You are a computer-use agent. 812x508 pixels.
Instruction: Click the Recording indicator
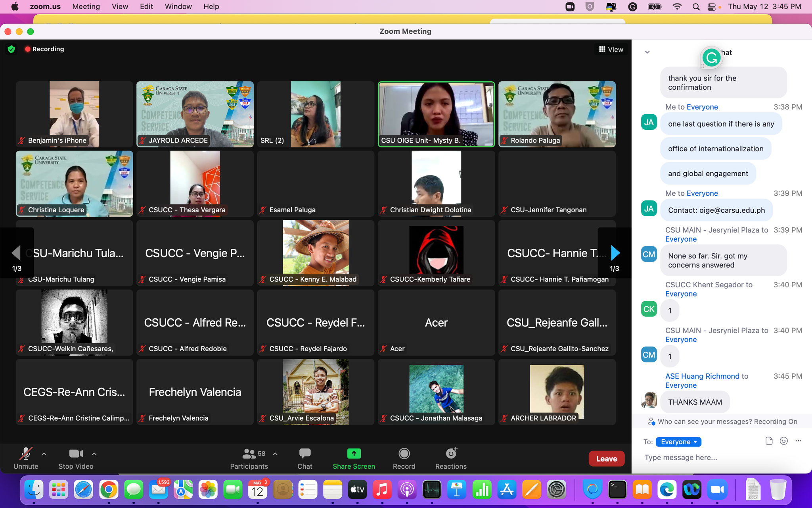tap(44, 49)
